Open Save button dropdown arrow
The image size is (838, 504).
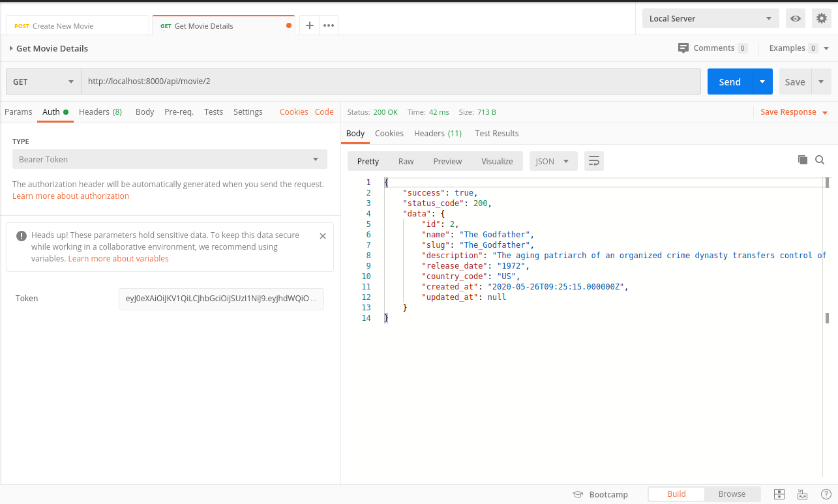click(821, 82)
